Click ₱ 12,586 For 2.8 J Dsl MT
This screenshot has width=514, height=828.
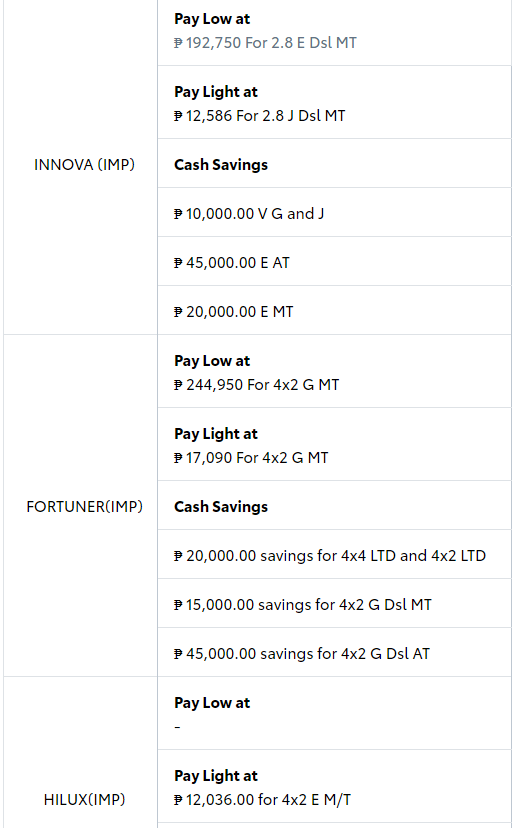pyautogui.click(x=259, y=116)
